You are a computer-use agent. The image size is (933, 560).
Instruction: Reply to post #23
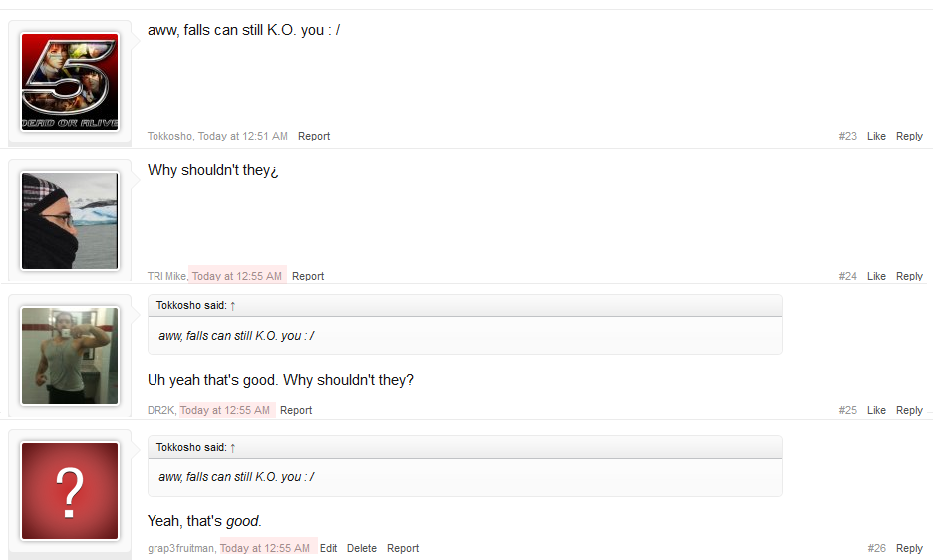[x=909, y=136]
